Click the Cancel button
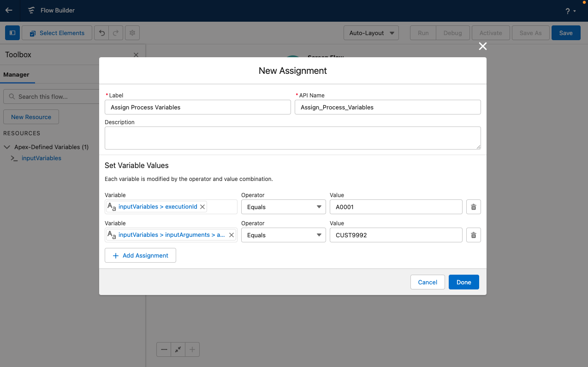This screenshot has width=588, height=367. coord(428,282)
